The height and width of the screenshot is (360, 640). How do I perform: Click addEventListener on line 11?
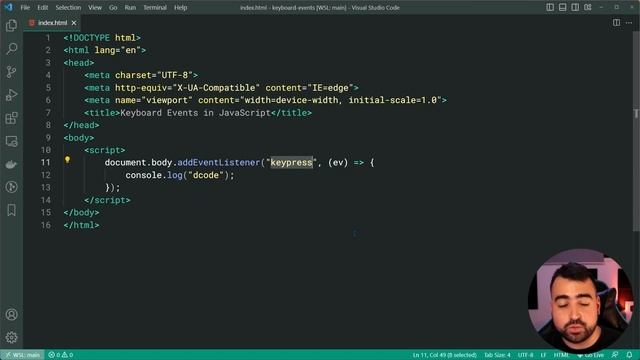[219, 162]
